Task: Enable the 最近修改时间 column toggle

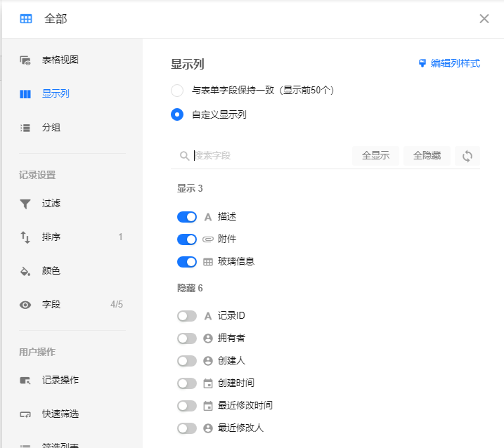Action: pos(187,406)
